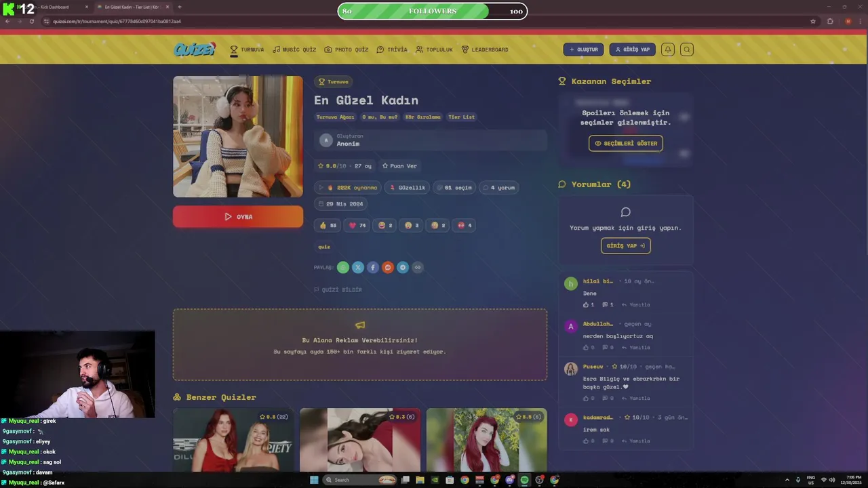Open Music Quiz section
This screenshot has width=868, height=488.
click(x=294, y=49)
